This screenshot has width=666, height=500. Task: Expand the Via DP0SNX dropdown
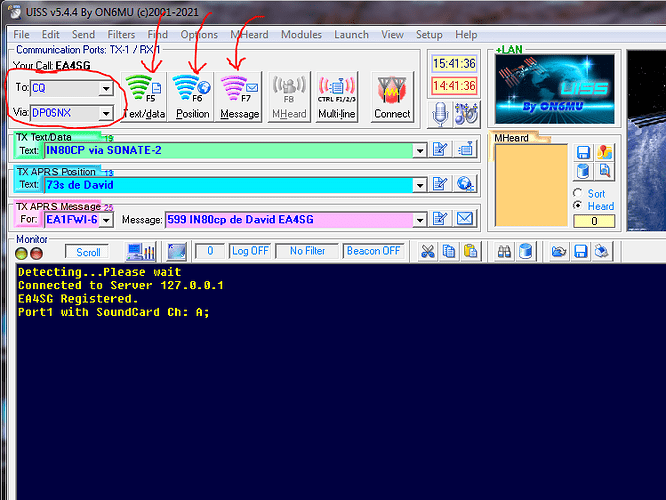pos(106,113)
